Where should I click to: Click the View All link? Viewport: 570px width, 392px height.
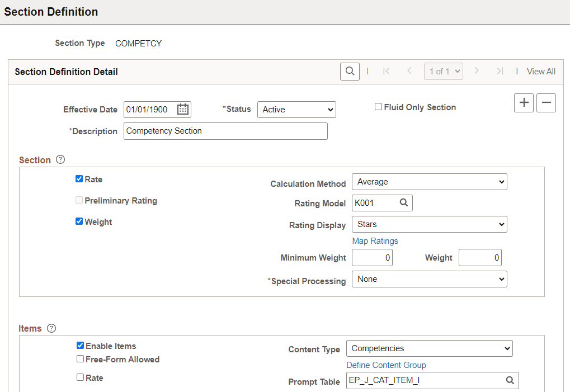(x=541, y=72)
